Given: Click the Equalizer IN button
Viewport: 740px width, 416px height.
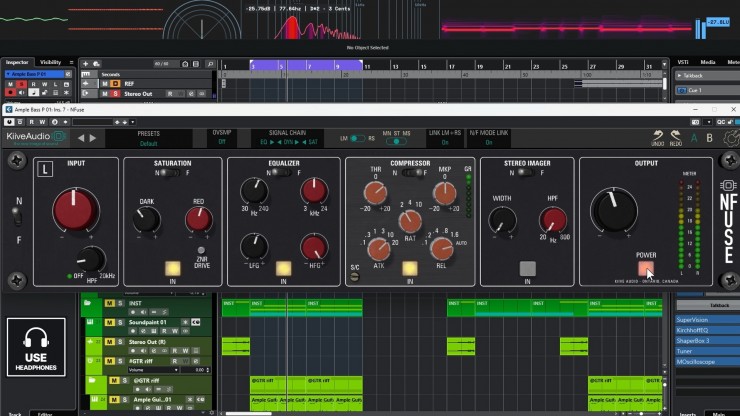Looking at the screenshot, I should (x=283, y=269).
